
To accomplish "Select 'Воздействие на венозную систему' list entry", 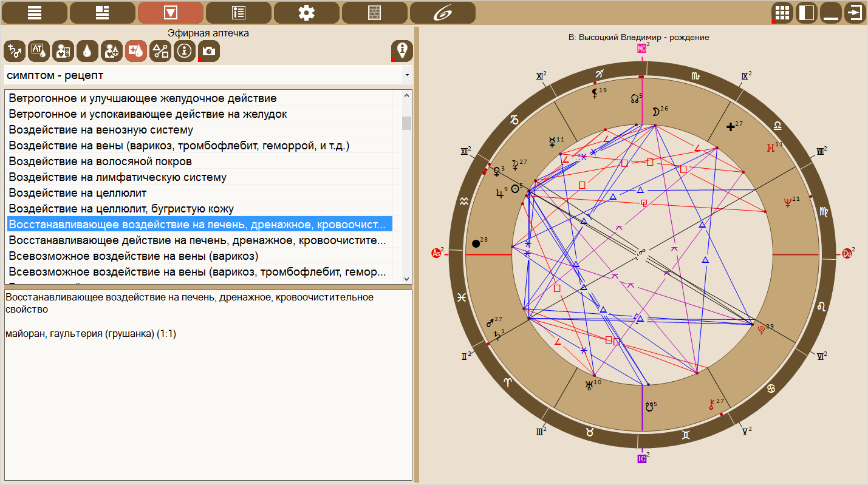I will click(101, 130).
